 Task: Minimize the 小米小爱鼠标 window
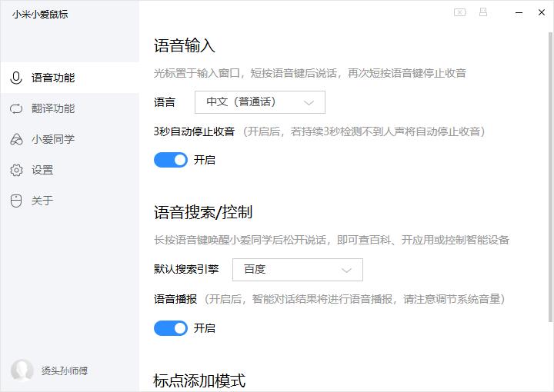(x=519, y=13)
